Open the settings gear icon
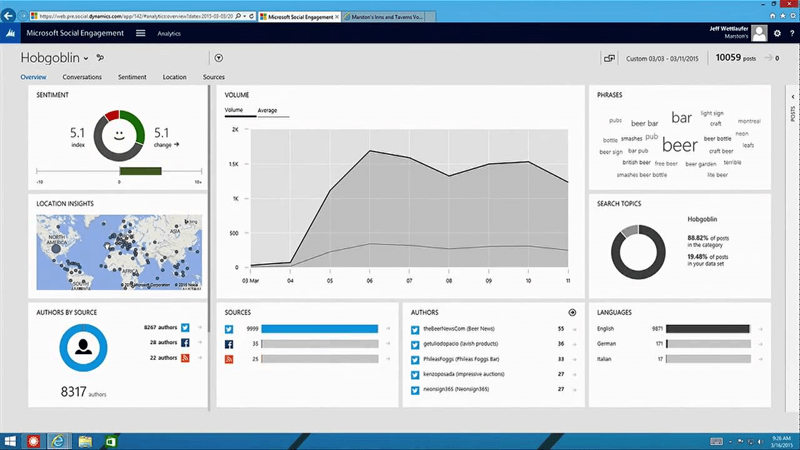The image size is (800, 450). click(x=777, y=33)
